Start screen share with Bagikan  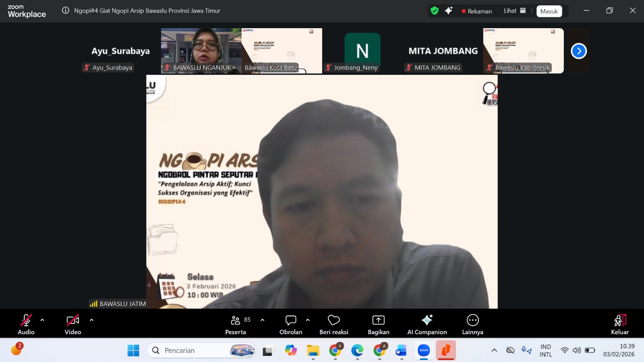[x=378, y=324]
